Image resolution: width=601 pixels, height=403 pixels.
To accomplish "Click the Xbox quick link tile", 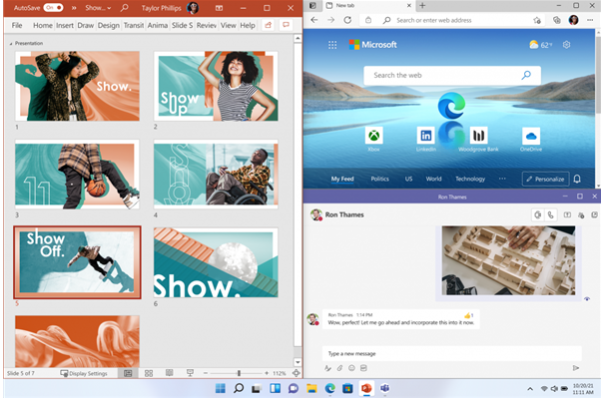I will [373, 136].
